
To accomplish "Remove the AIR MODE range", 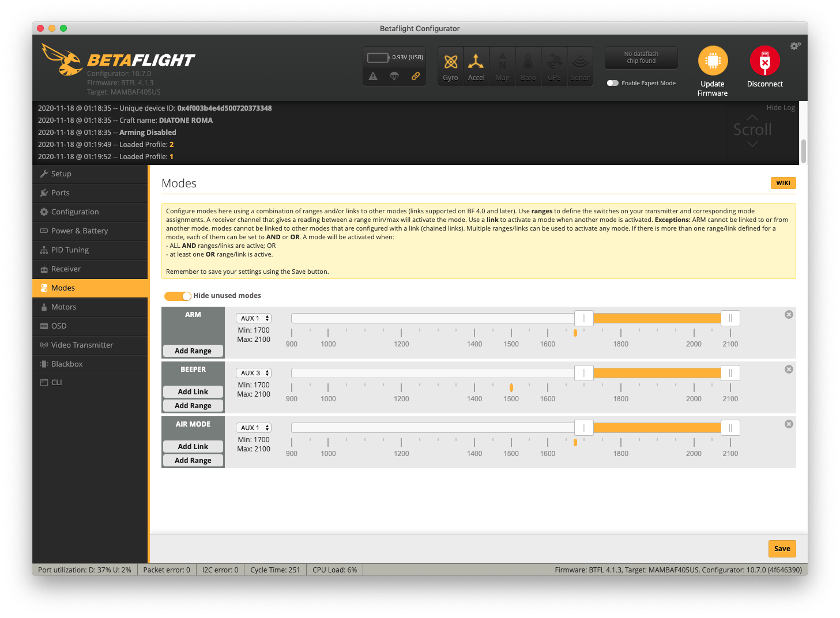I will [789, 424].
